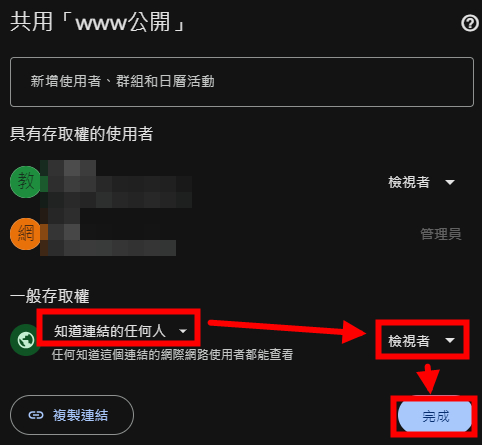Click the green 教 user avatar
This screenshot has width=482, height=445.
click(x=26, y=182)
